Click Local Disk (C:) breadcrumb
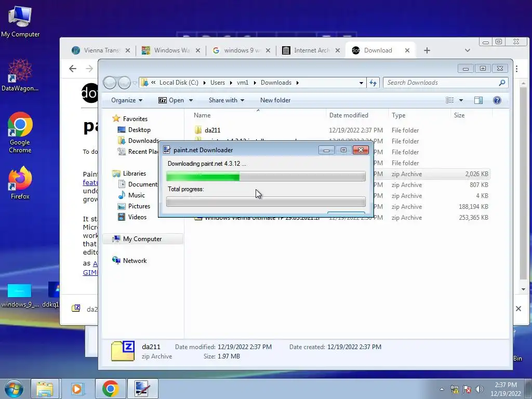Screen dimensions: 532x399 pyautogui.click(x=179, y=83)
